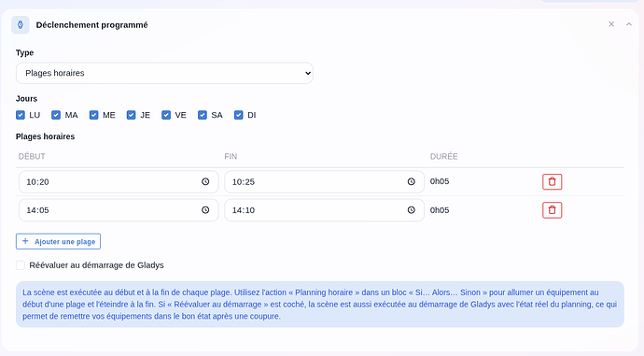Click the DURÉE column header
Viewport: 644px width, 356px height.
tap(444, 156)
